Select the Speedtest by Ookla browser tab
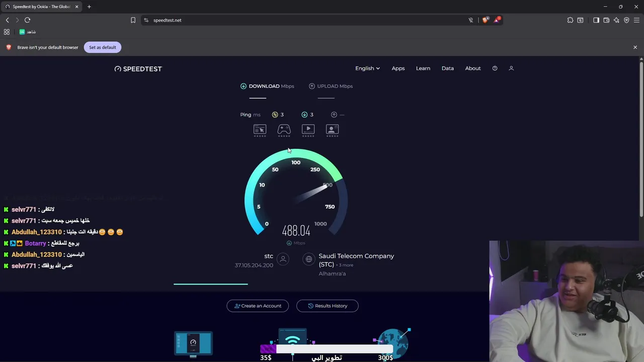 [x=41, y=7]
